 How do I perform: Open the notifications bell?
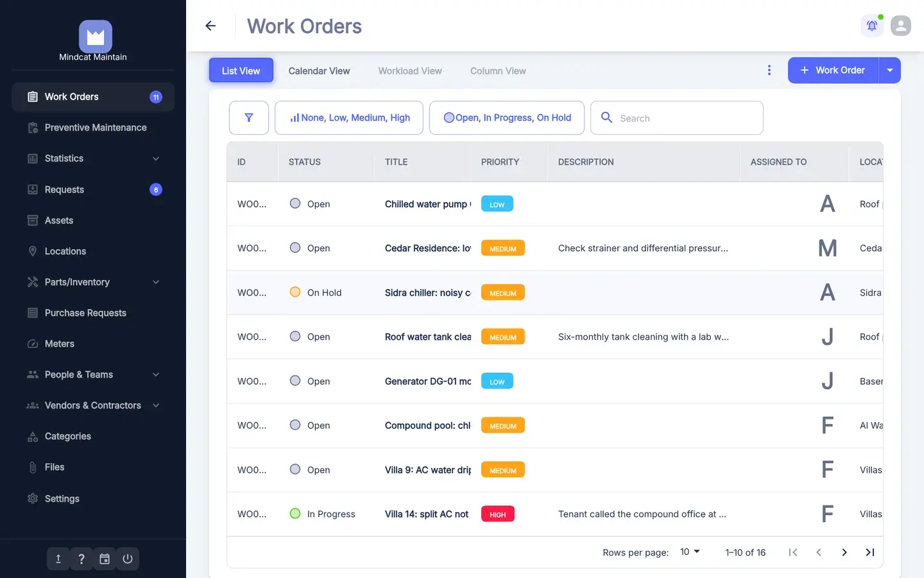pyautogui.click(x=872, y=26)
